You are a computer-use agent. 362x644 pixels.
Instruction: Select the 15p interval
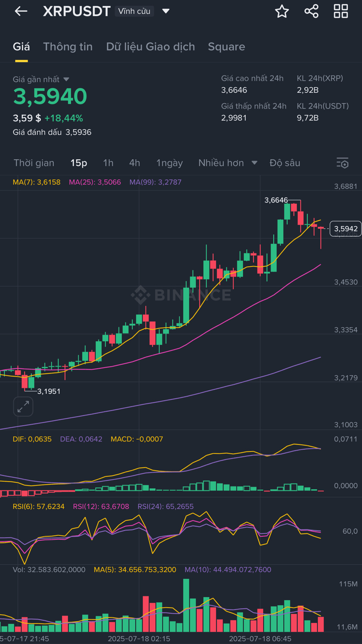[79, 163]
